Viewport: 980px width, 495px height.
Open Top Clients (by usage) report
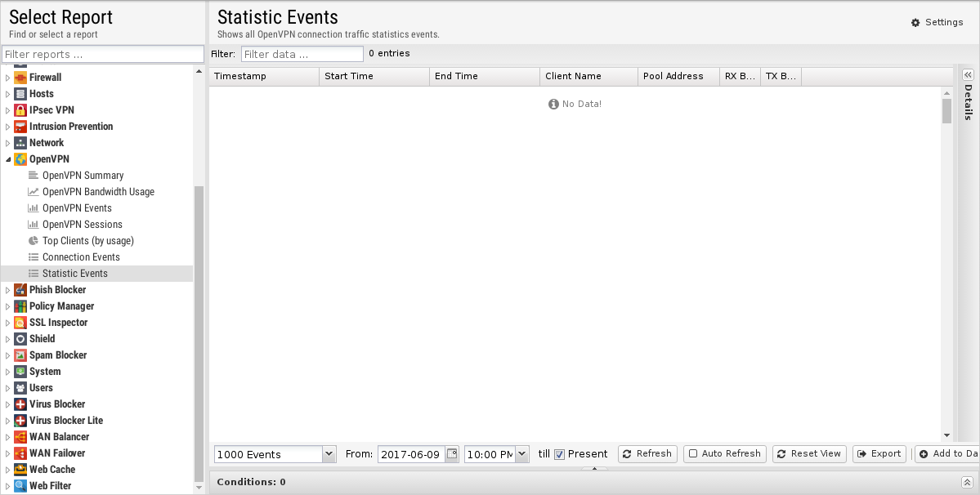tap(88, 240)
